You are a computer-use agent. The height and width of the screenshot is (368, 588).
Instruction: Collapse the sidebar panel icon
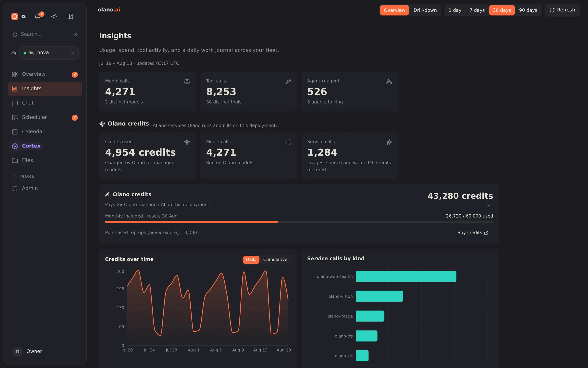[70, 16]
